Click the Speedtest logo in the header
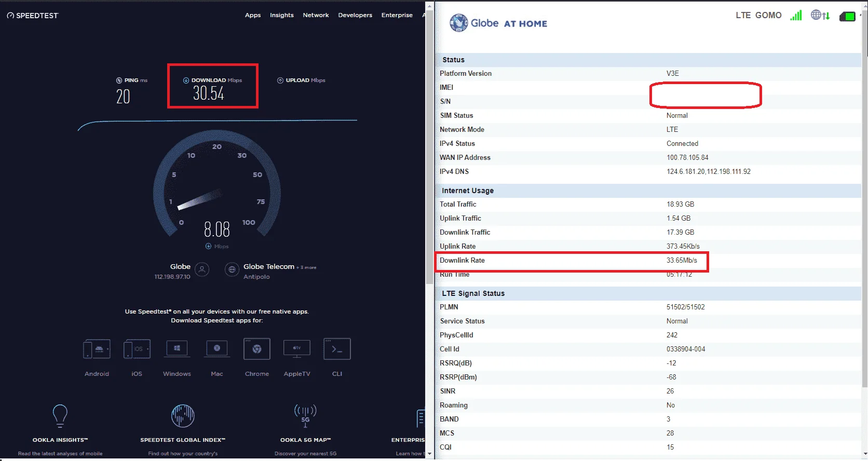 [33, 16]
